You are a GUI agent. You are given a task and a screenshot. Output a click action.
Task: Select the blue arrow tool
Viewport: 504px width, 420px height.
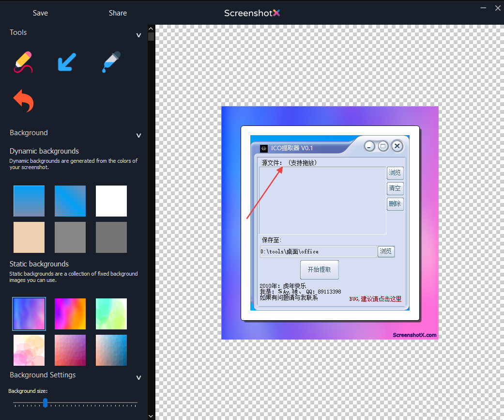click(67, 62)
